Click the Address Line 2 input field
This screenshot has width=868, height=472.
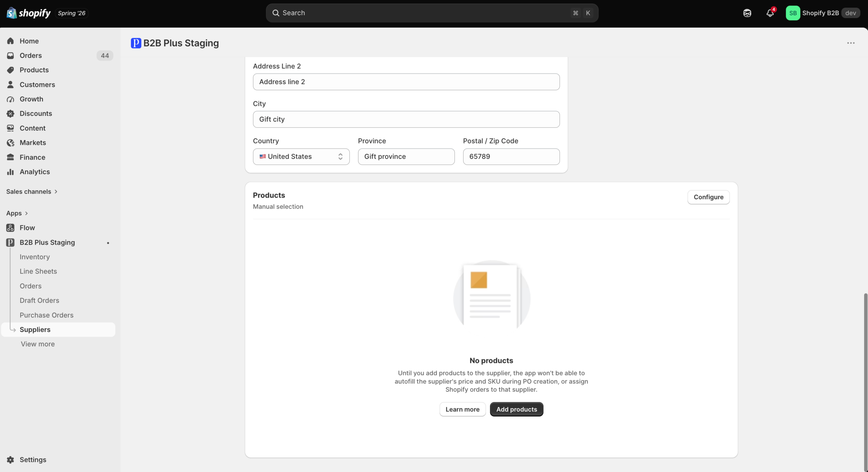pyautogui.click(x=406, y=82)
